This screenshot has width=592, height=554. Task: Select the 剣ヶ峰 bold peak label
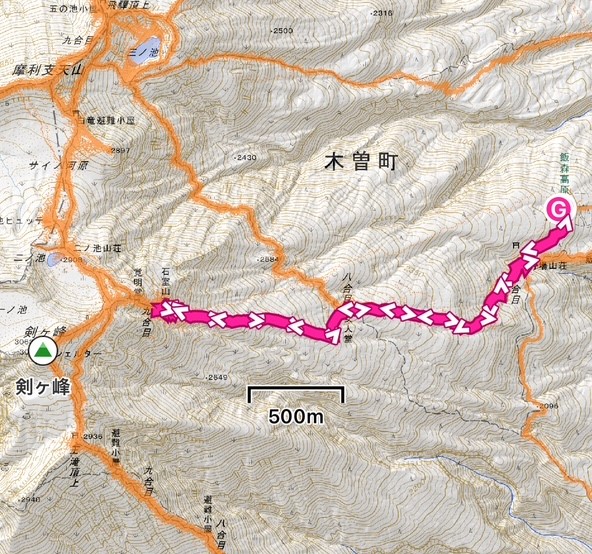(x=43, y=387)
